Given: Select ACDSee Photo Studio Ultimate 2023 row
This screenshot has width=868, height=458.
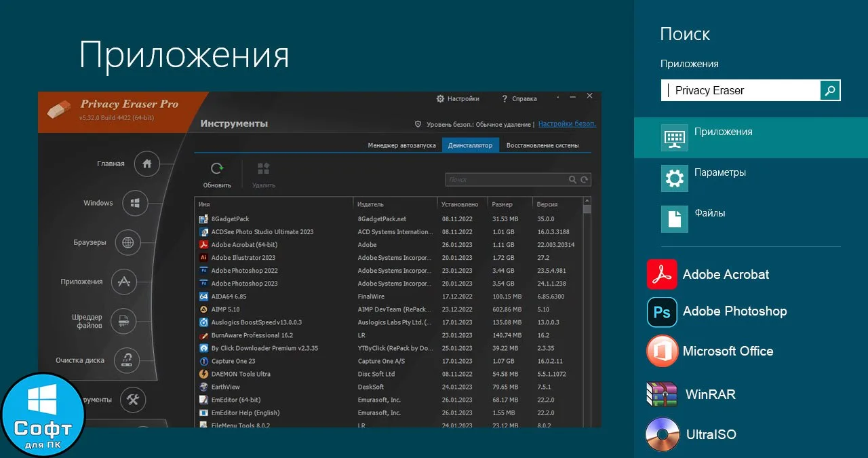Looking at the screenshot, I should click(x=389, y=232).
